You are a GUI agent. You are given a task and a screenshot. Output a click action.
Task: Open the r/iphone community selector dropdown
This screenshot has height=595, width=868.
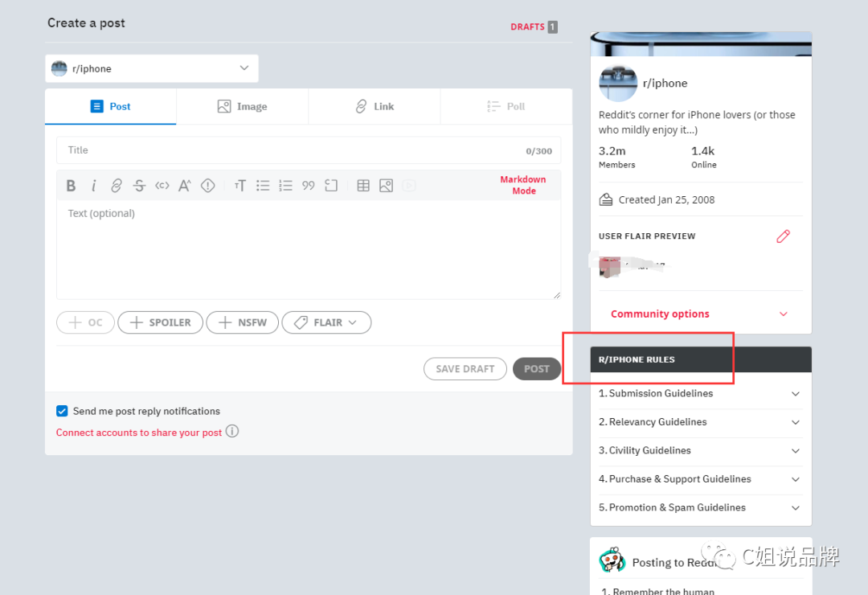click(152, 68)
